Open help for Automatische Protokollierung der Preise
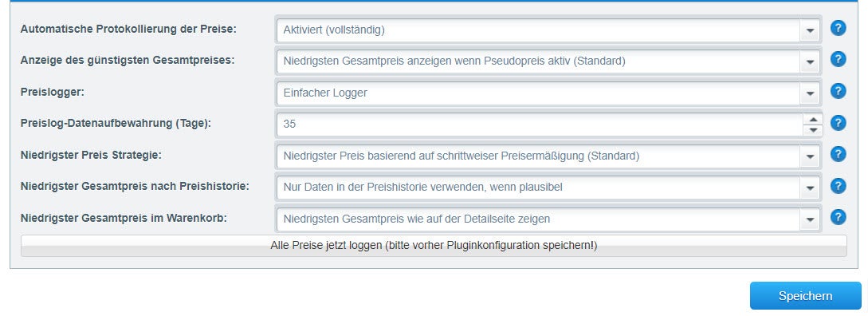 point(838,28)
